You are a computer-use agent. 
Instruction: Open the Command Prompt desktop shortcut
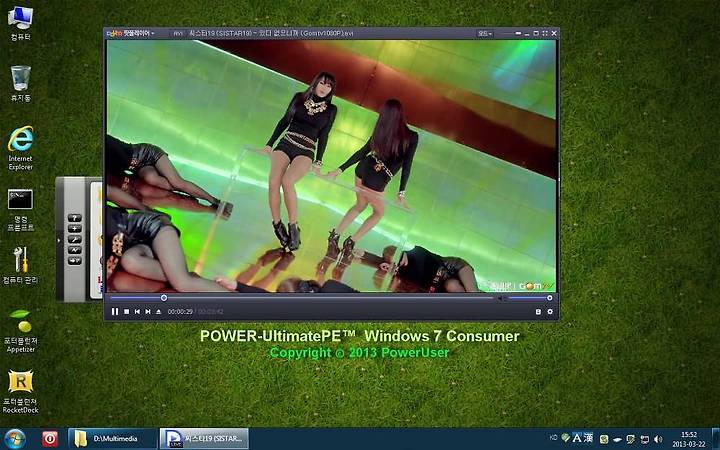point(21,210)
